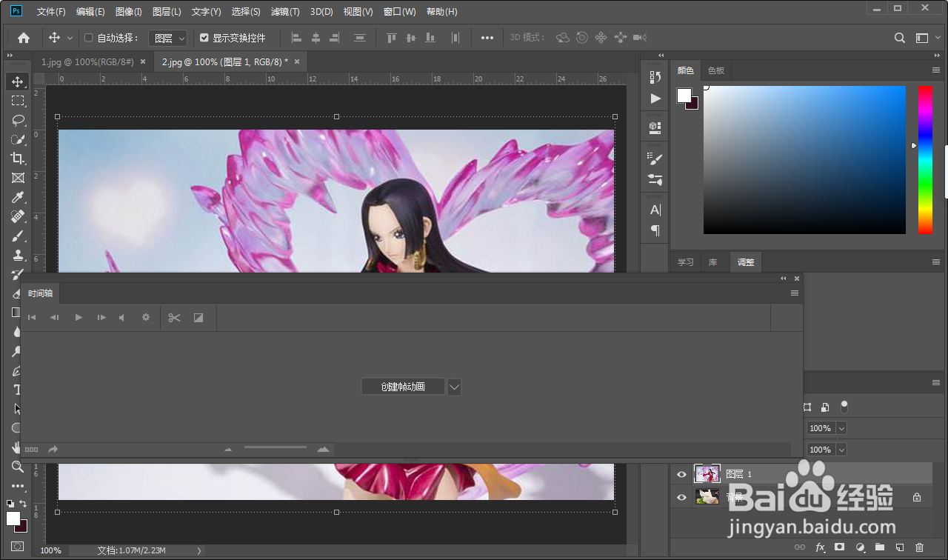
Task: Select the Rectangular Marquee tool
Action: tap(18, 101)
